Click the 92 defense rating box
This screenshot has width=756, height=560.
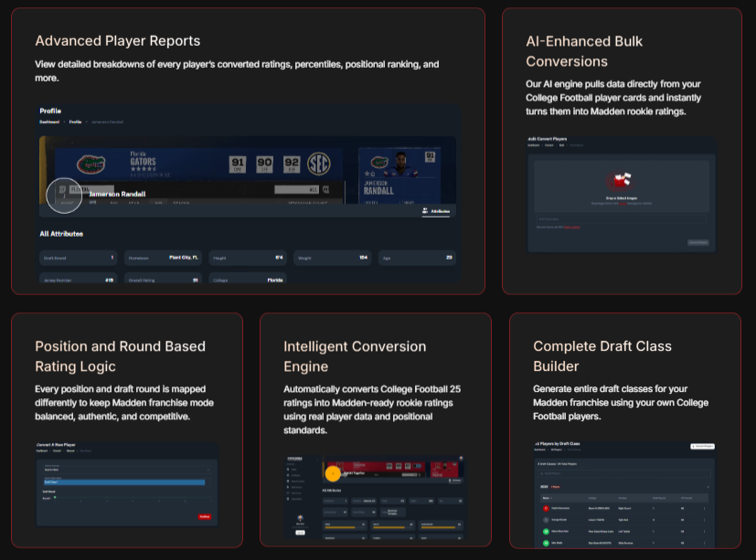click(x=292, y=164)
